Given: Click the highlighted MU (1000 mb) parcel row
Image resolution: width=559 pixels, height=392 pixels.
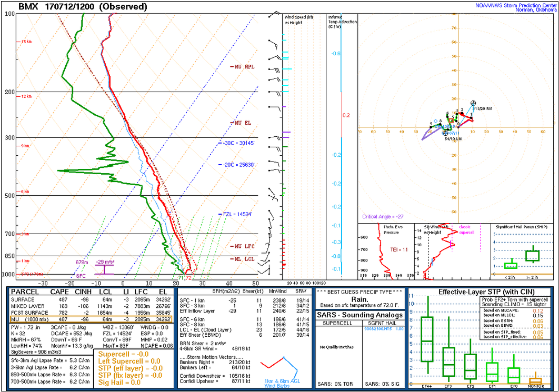Looking at the screenshot, I should 91,319.
